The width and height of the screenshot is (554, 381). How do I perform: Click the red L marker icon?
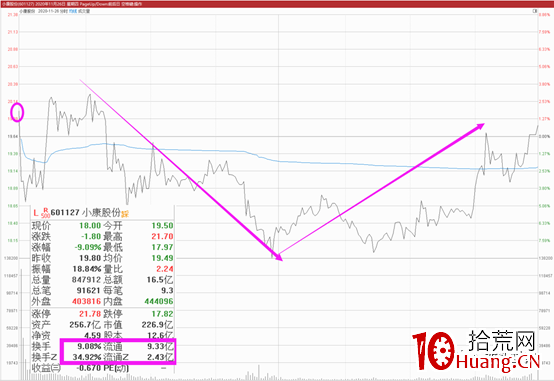coord(36,213)
